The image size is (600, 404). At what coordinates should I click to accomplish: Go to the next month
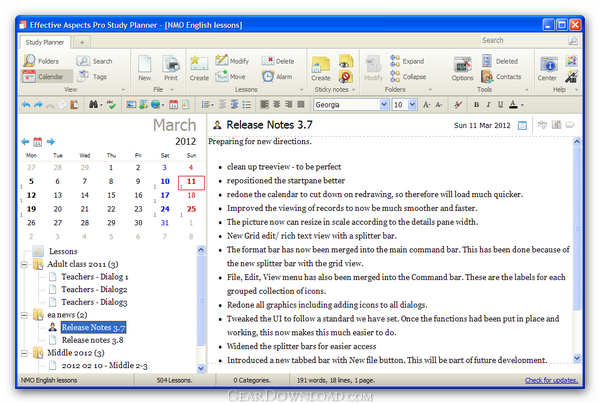click(51, 142)
